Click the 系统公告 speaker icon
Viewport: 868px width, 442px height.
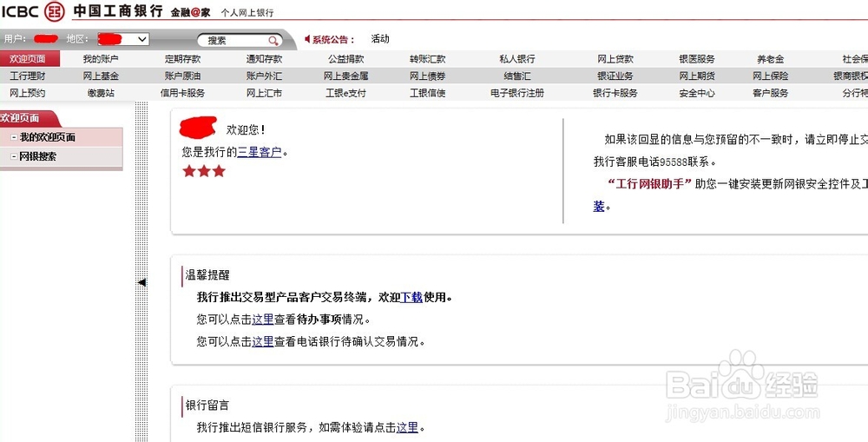tap(308, 39)
